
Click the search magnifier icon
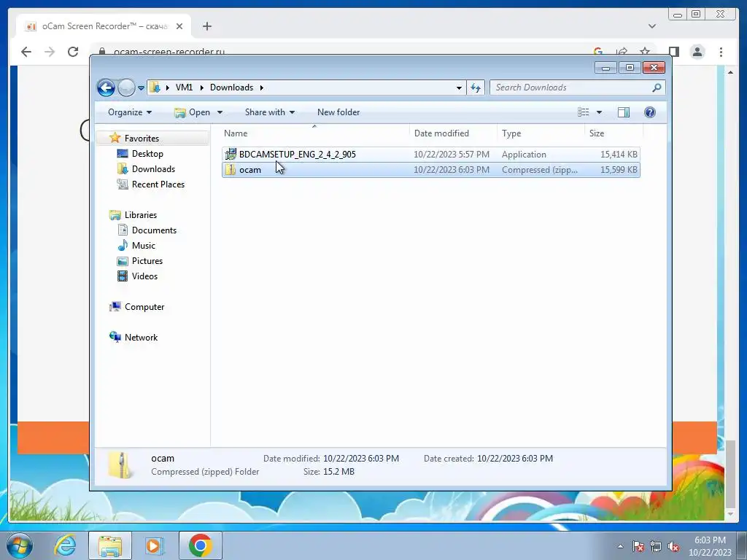click(657, 87)
